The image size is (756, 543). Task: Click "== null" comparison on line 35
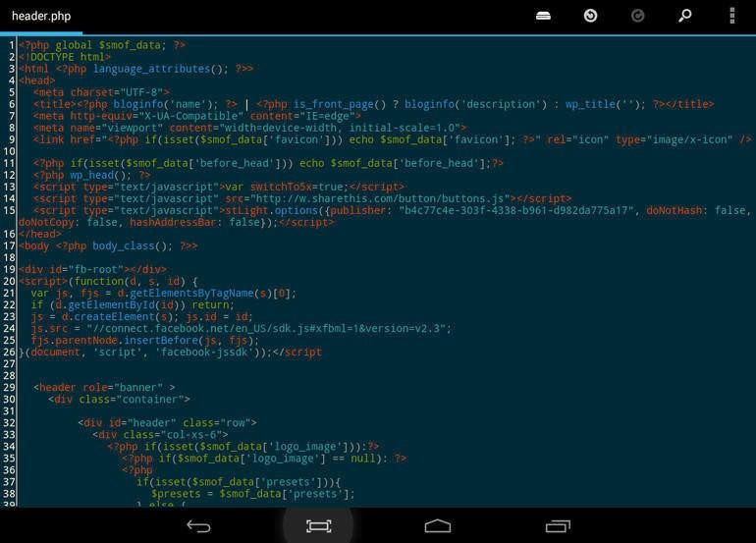[354, 459]
